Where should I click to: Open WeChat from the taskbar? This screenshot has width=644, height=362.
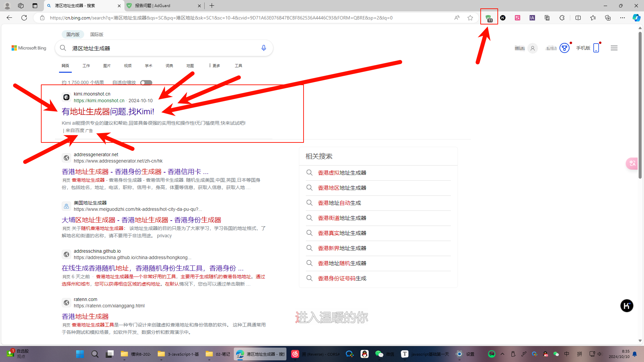click(x=379, y=354)
